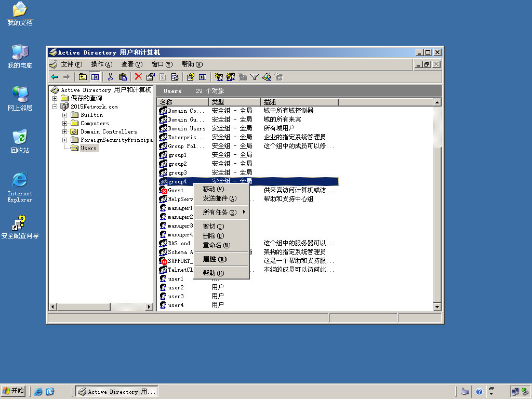This screenshot has height=399, width=532.
Task: Click the Export list toolbar icon
Action: tap(175, 77)
